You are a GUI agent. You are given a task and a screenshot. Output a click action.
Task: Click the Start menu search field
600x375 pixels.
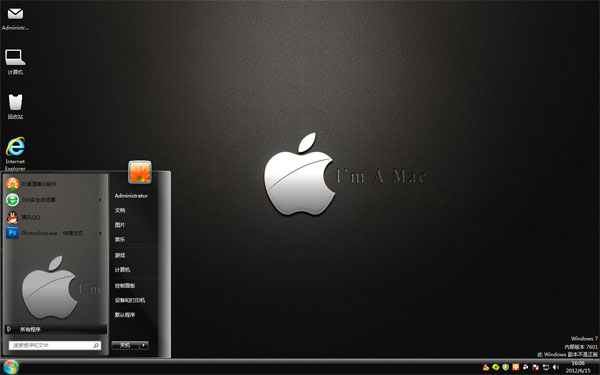55,345
